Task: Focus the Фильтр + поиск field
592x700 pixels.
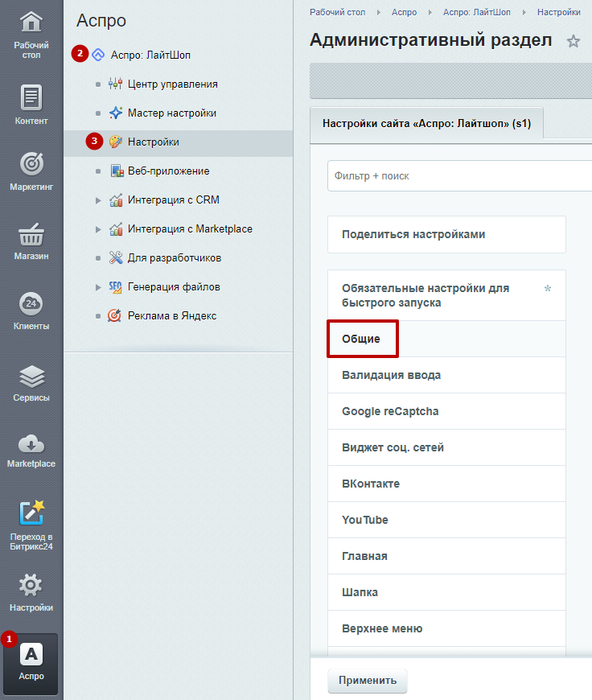Action: pyautogui.click(x=460, y=176)
